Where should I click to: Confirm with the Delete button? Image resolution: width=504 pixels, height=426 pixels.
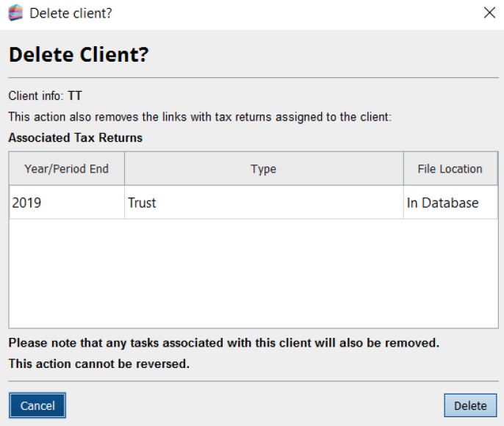click(x=470, y=405)
